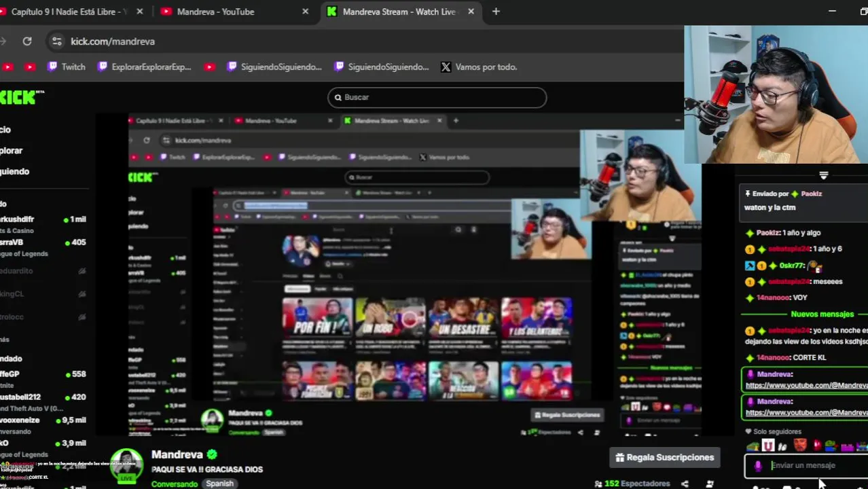868x489 pixels.
Task: Close the Mandreva - YouTube tab
Action: click(x=306, y=12)
